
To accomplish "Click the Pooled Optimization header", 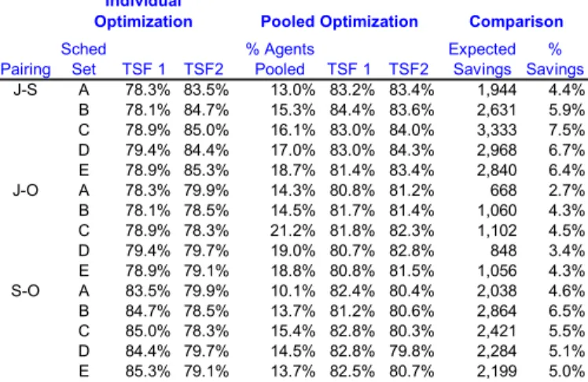I will [x=339, y=22].
